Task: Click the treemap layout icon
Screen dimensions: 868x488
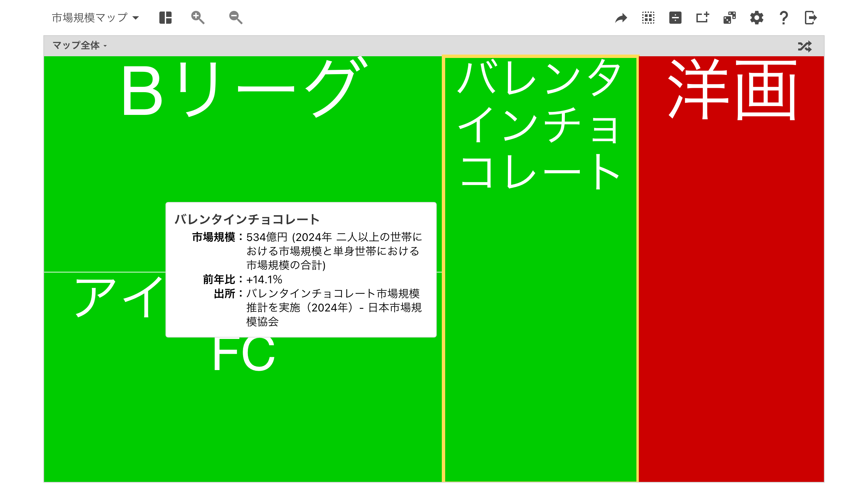Action: (x=165, y=18)
